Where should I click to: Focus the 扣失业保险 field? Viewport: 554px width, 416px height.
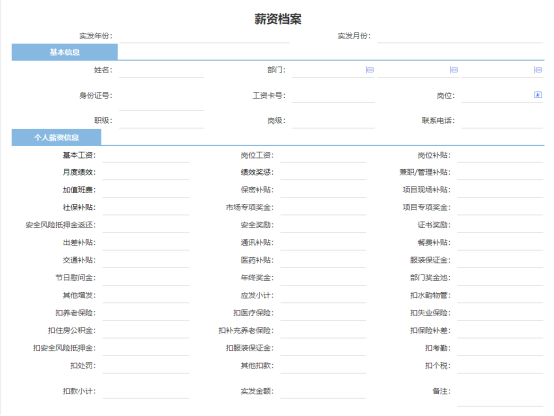pos(500,314)
